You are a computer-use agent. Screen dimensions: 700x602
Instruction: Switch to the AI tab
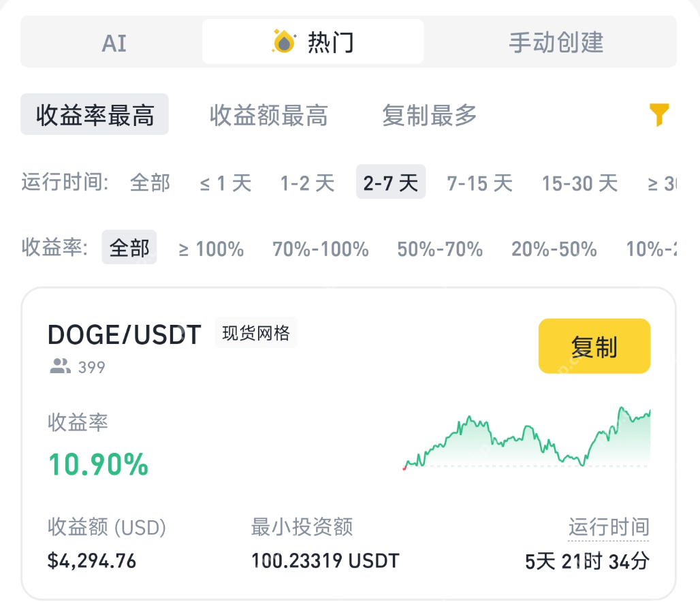(113, 42)
